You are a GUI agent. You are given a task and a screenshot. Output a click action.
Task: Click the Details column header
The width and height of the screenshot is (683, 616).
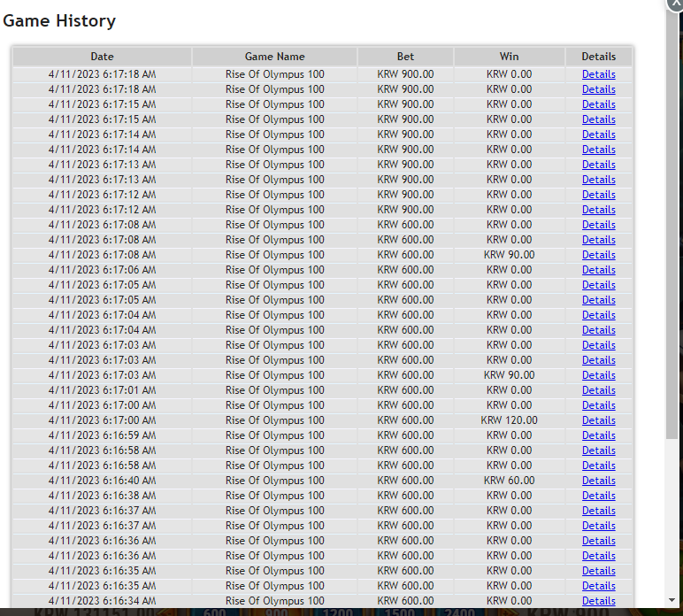(x=598, y=57)
